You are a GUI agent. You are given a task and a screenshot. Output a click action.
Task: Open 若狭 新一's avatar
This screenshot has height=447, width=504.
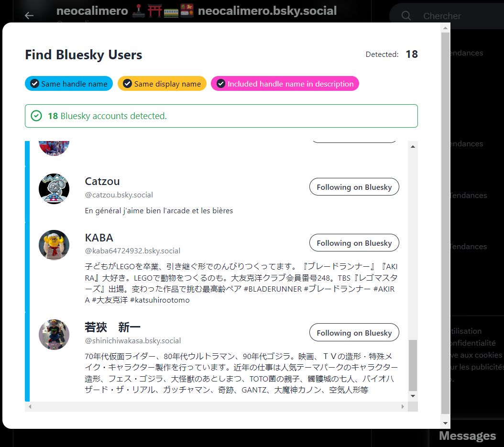tap(54, 335)
